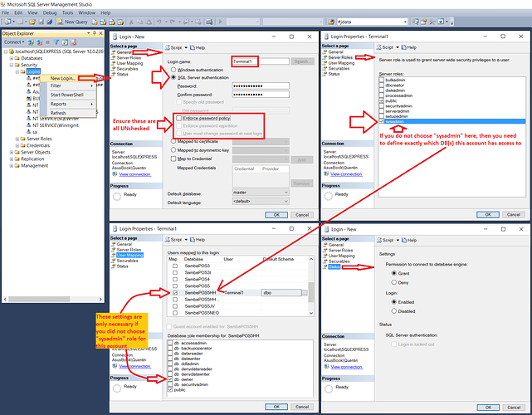Screen dimensions: 532x415
Task: Click the Find in Files icon beside #jdata box
Action: point(331,22)
